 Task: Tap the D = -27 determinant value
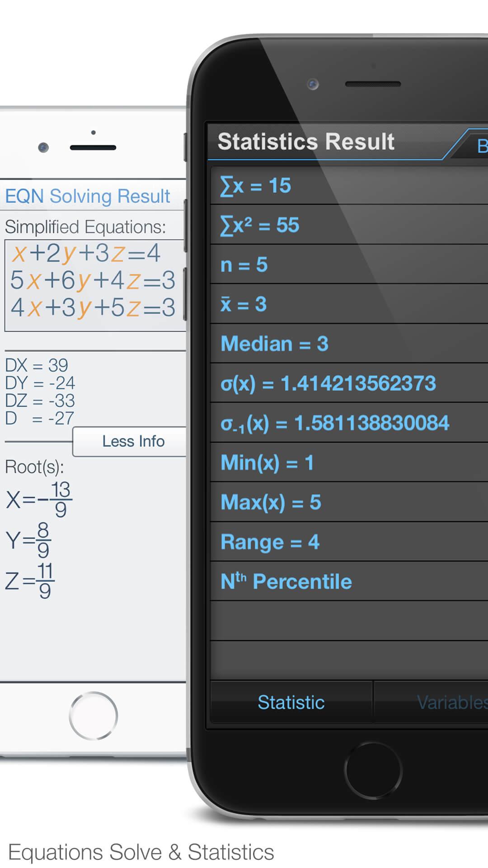pos(39,419)
